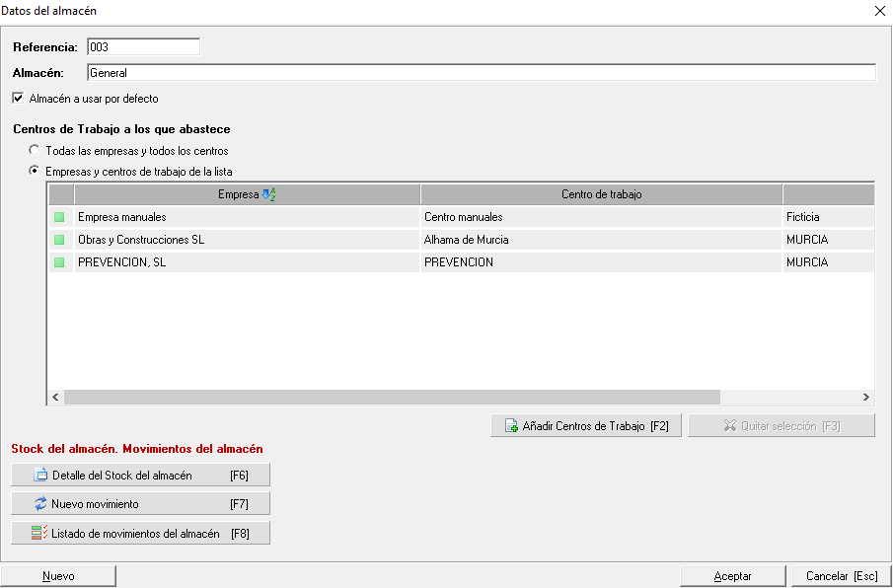Click the Nuevo button at bottom left
Viewport: 893px width, 588px height.
pyautogui.click(x=58, y=576)
